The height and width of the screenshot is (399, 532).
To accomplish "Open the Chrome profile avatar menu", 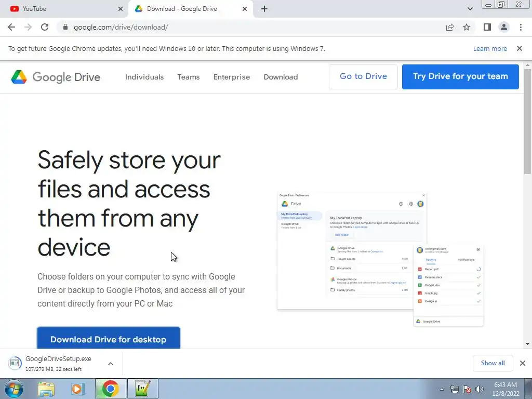I will (x=504, y=27).
